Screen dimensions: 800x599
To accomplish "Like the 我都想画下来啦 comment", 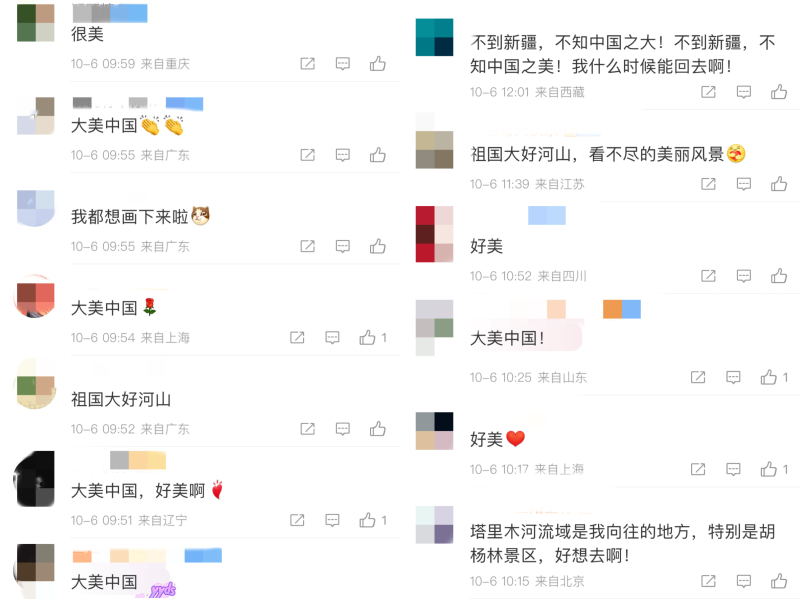I will coord(378,246).
